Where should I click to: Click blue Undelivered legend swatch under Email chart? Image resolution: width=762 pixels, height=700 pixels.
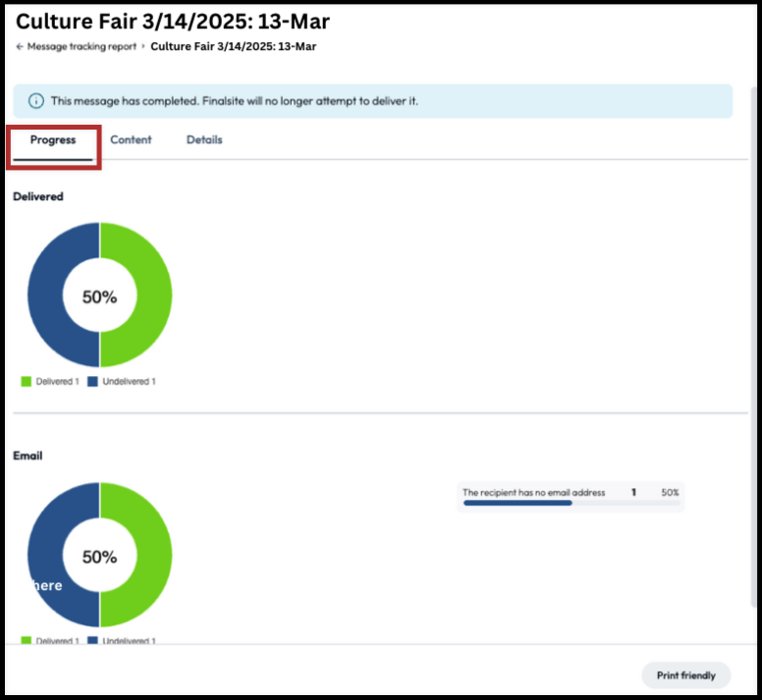92,640
